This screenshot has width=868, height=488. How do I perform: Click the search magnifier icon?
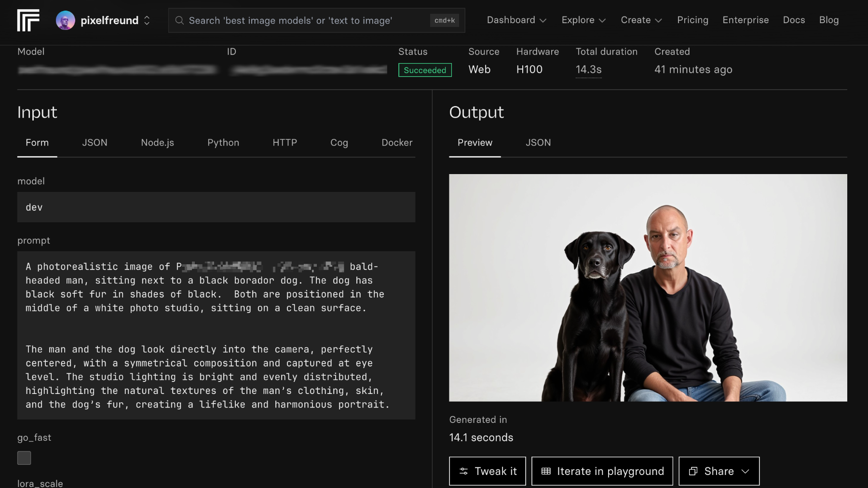tap(179, 20)
